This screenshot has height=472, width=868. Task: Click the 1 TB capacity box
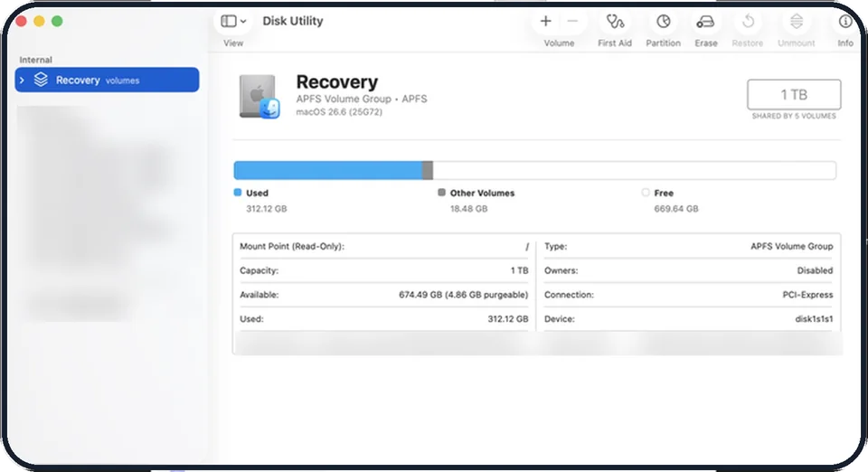tap(794, 95)
